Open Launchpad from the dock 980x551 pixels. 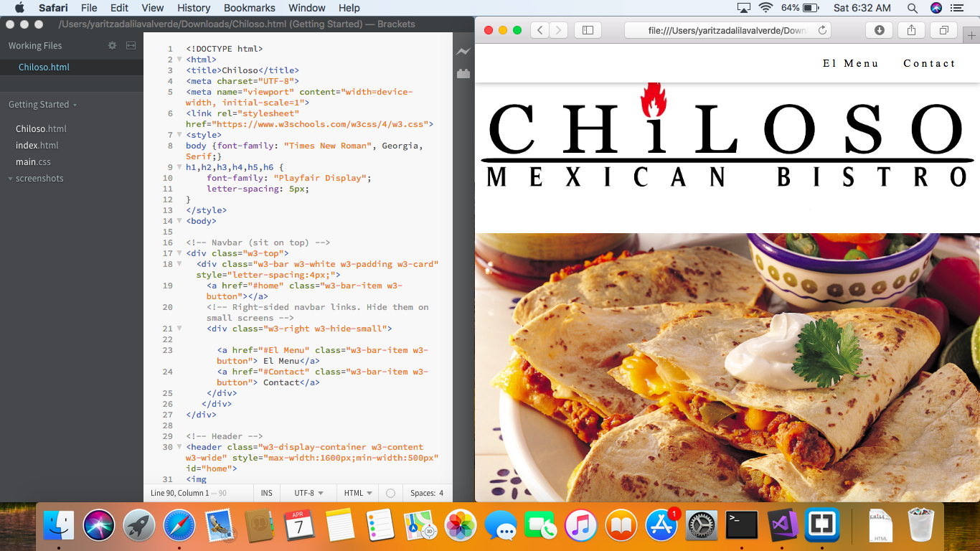point(139,526)
